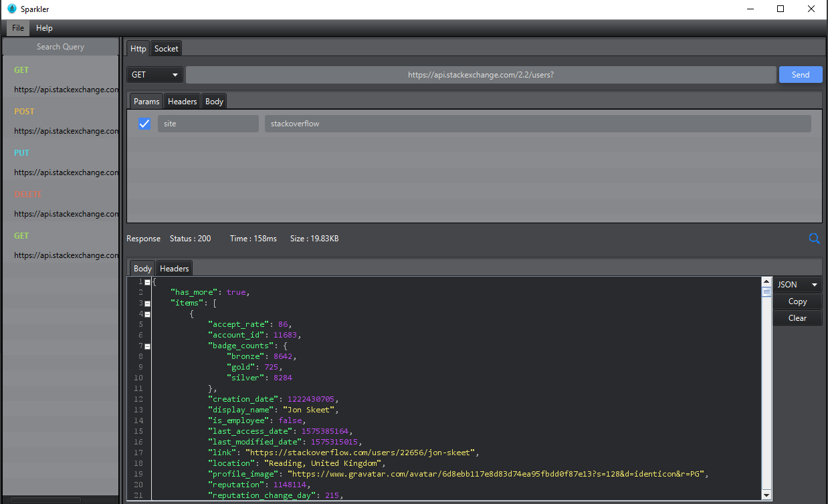Uncheck the site parameter checkbox

pos(144,124)
